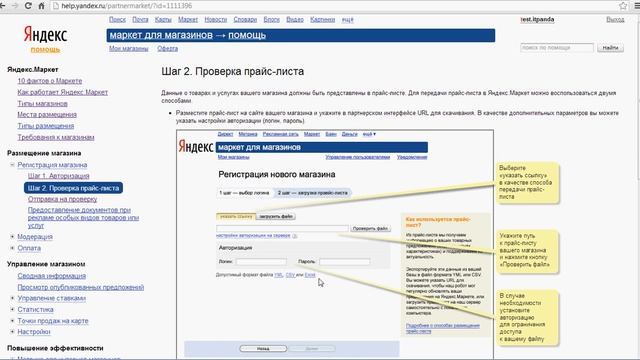This screenshot has width=640, height=360.
Task: Expand the Настройки tree node
Action: click(12, 332)
